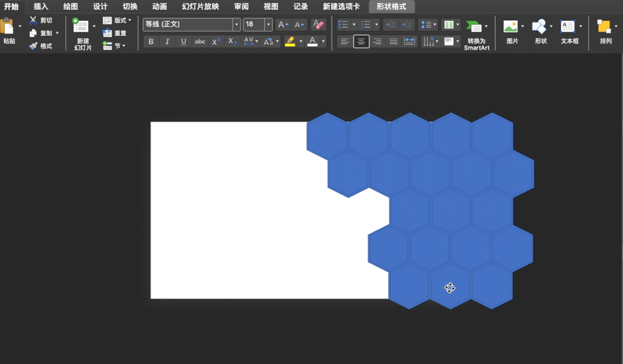Insert a new slide (新建幻灯片)
The width and height of the screenshot is (623, 364).
click(81, 27)
